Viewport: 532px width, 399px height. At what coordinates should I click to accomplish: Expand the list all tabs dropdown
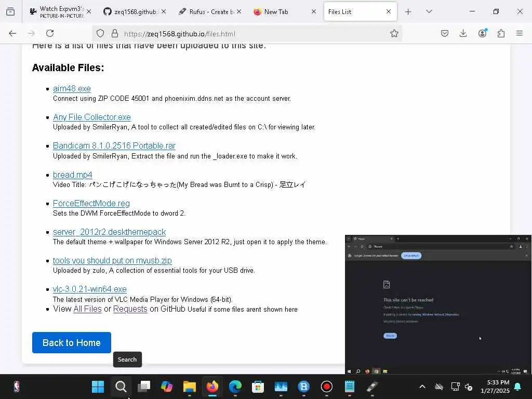(x=429, y=11)
